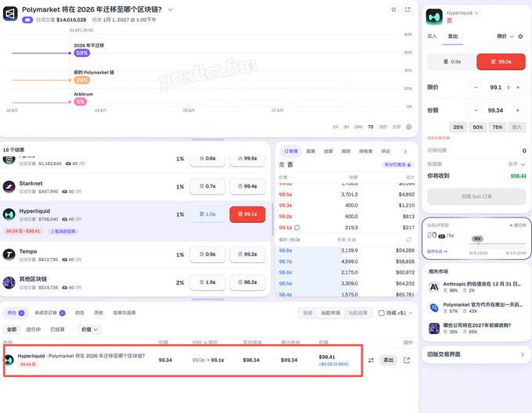The image size is (532, 413).
Task: Click the Tempo outcome icon
Action: 9,255
